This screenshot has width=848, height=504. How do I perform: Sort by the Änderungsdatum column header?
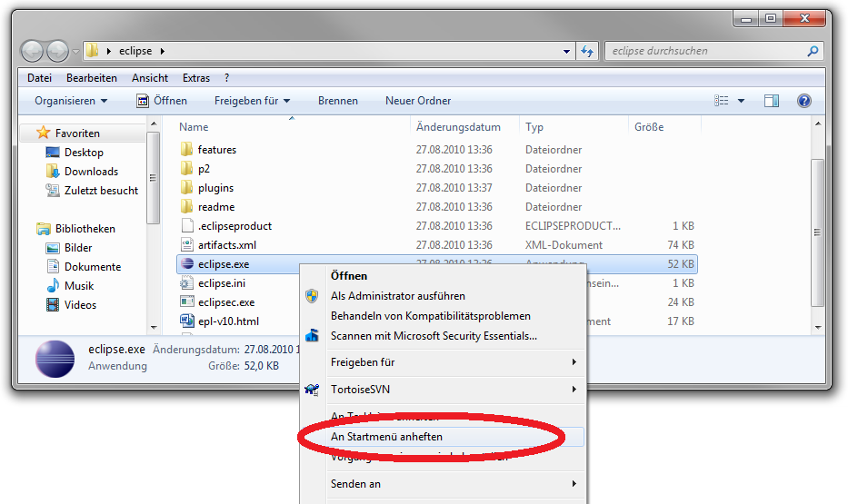pyautogui.click(x=458, y=127)
